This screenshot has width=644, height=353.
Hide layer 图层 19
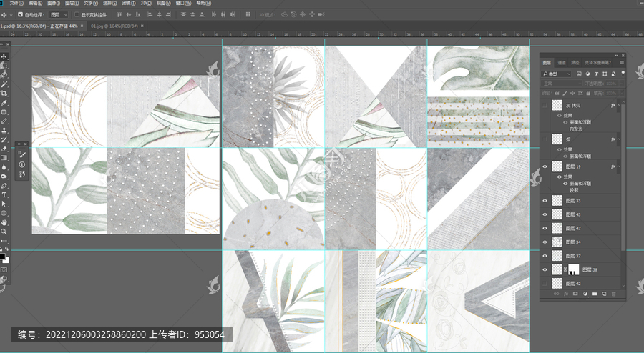coord(545,166)
